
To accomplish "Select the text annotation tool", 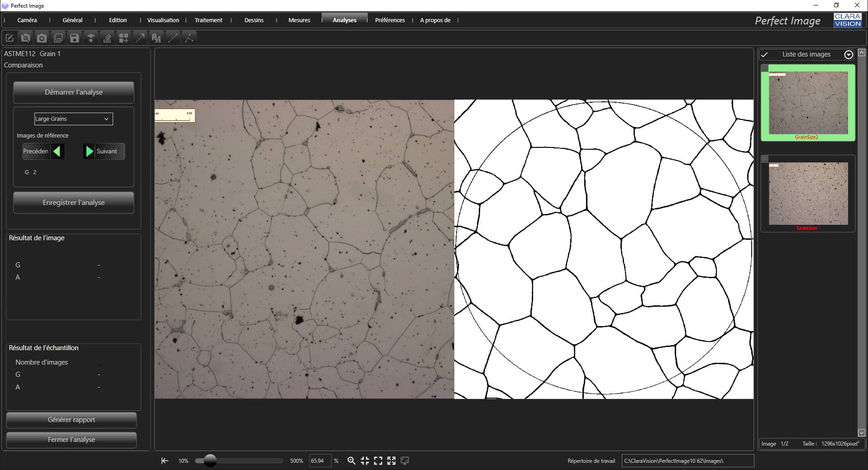I will coord(157,38).
